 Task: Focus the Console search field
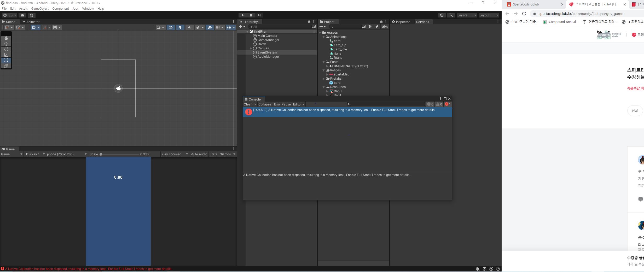(x=386, y=104)
